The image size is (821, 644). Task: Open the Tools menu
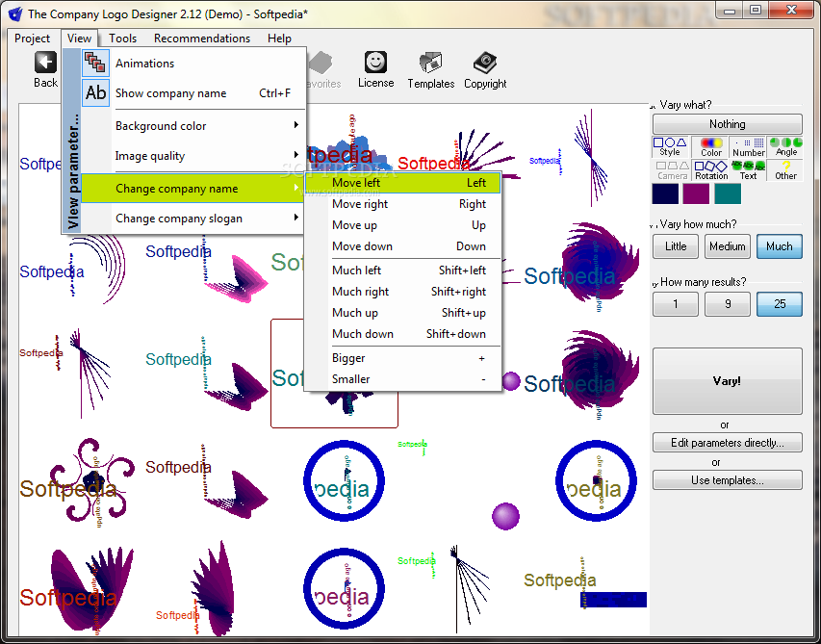(x=122, y=39)
